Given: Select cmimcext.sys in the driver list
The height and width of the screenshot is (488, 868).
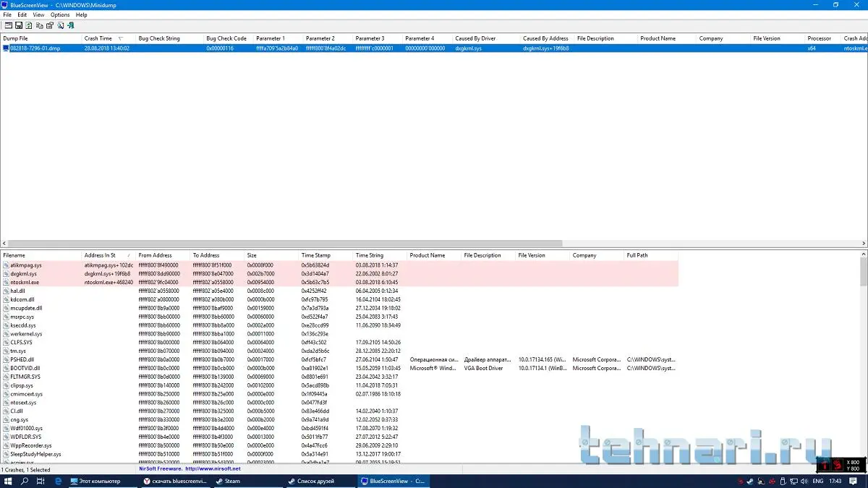Looking at the screenshot, I should (27, 394).
